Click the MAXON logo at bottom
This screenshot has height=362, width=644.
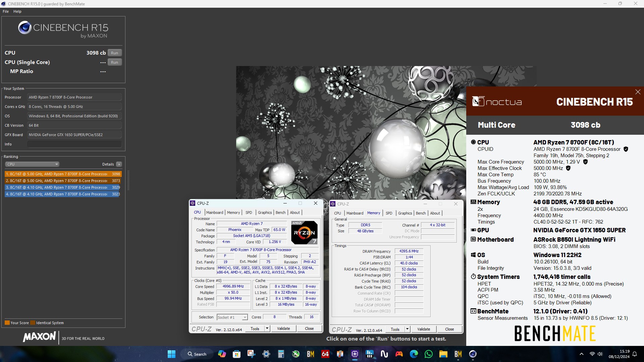[x=39, y=337]
